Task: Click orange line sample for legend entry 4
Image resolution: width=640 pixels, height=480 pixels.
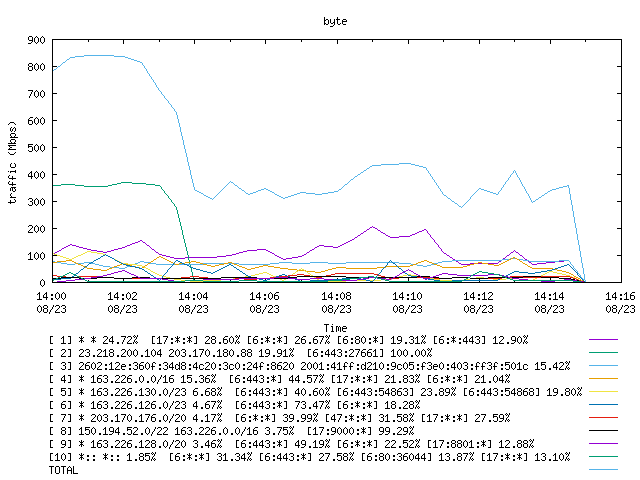Action: [603, 379]
